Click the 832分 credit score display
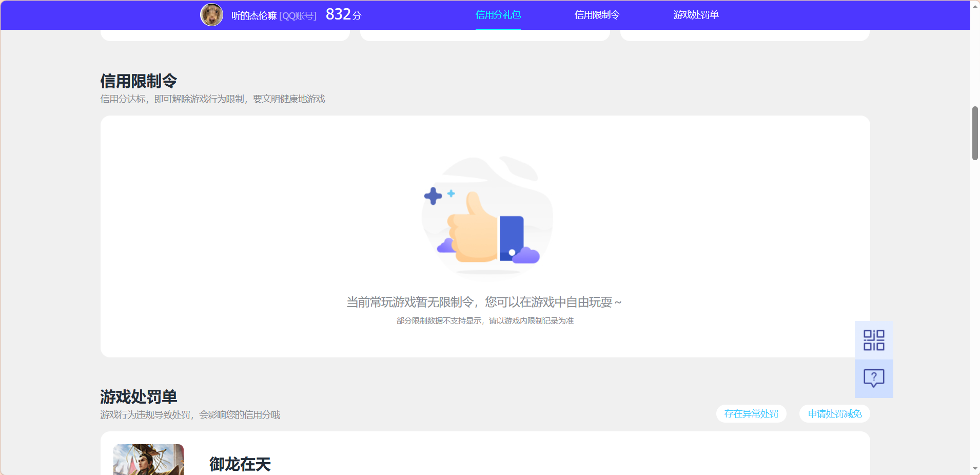 (343, 14)
